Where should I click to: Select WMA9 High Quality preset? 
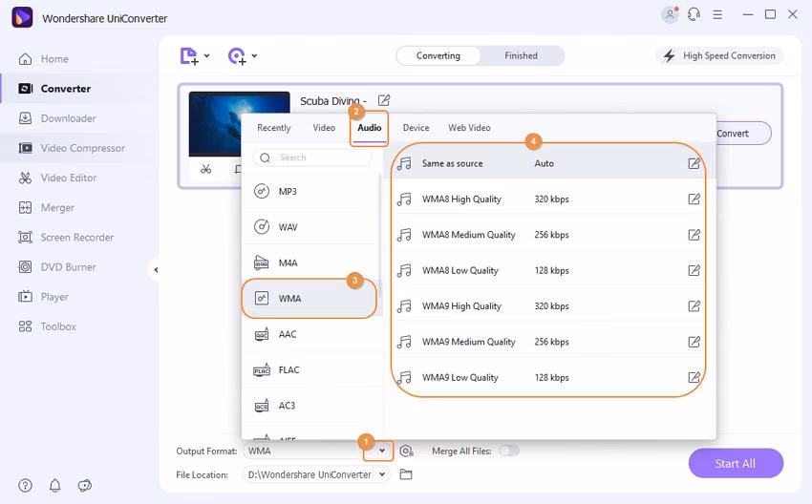click(x=548, y=306)
